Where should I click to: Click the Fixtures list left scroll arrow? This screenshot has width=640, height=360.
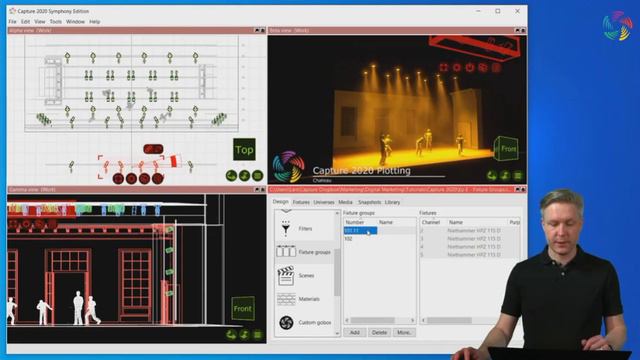click(423, 320)
